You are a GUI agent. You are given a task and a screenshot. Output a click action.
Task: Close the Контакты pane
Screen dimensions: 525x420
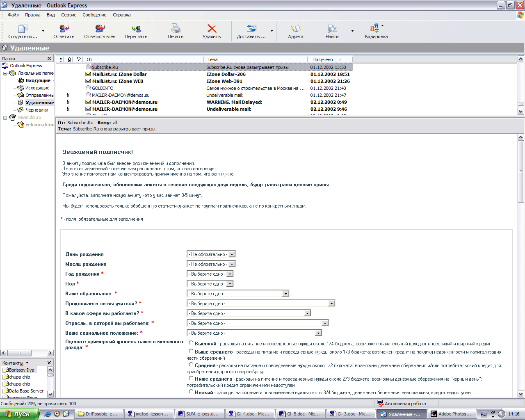(x=49, y=363)
